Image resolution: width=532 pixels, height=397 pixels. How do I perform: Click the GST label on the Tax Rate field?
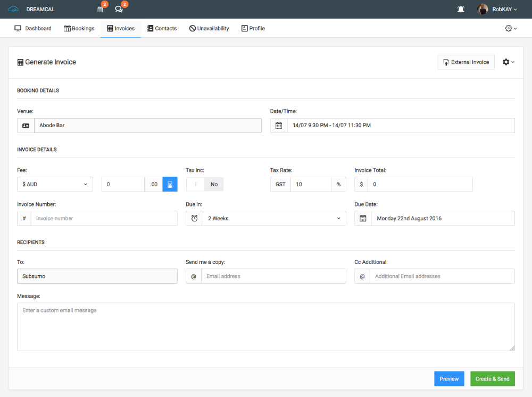(280, 184)
